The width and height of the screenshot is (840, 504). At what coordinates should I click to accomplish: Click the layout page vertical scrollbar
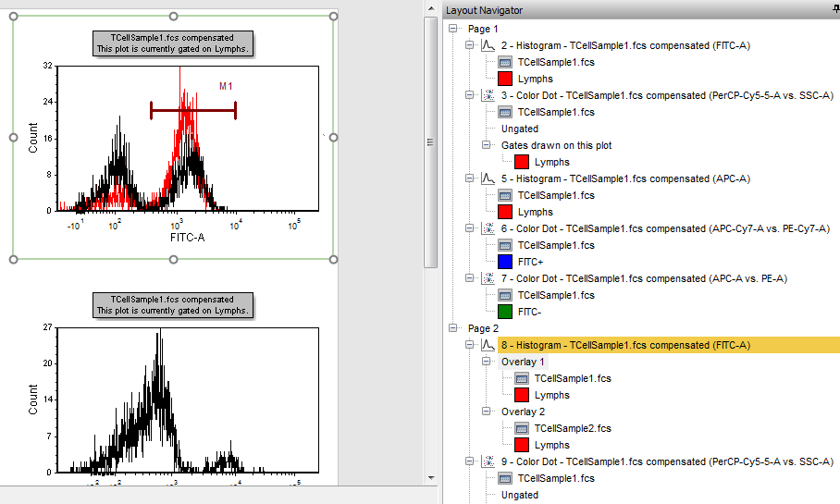(x=430, y=139)
